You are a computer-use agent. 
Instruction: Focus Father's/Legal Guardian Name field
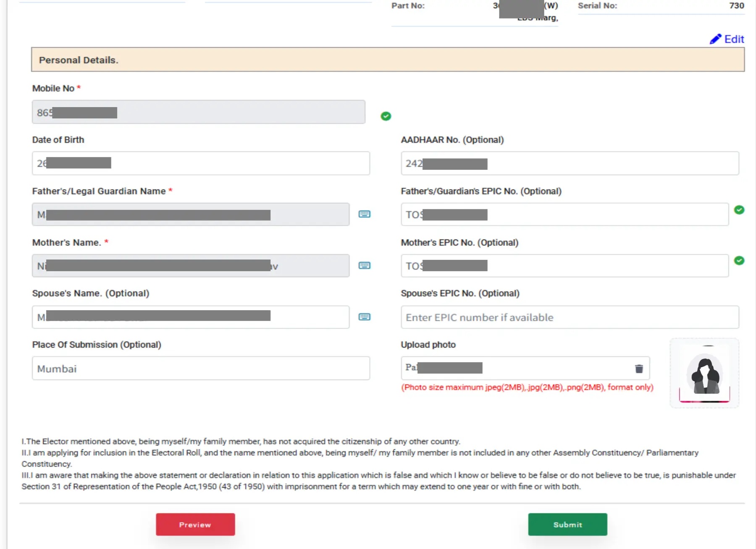point(191,214)
